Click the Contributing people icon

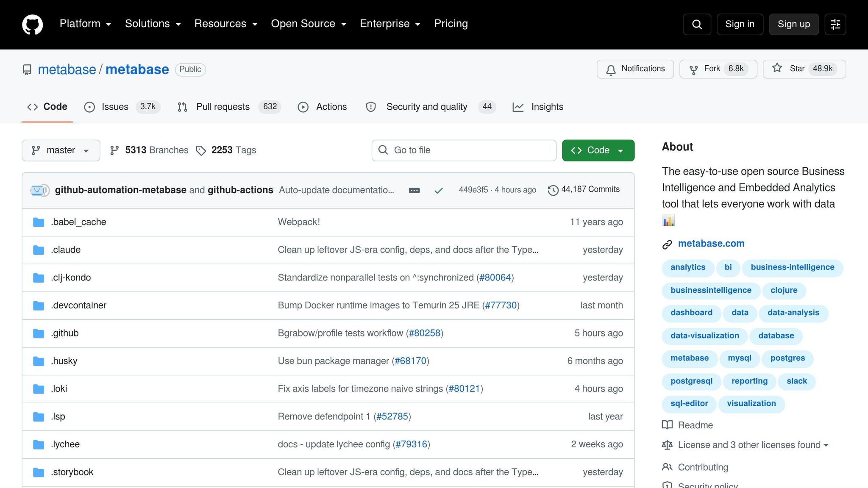(667, 467)
